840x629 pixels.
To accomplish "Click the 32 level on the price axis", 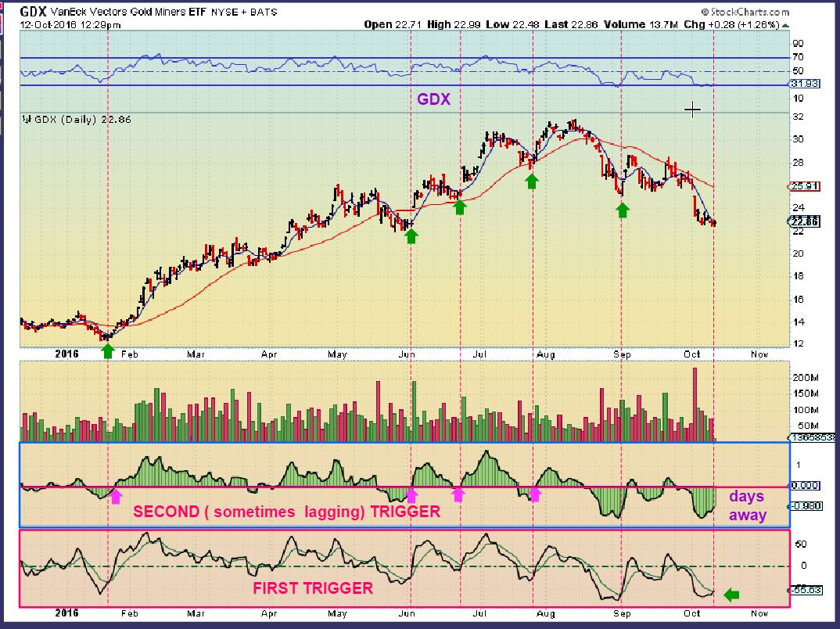I will [799, 117].
